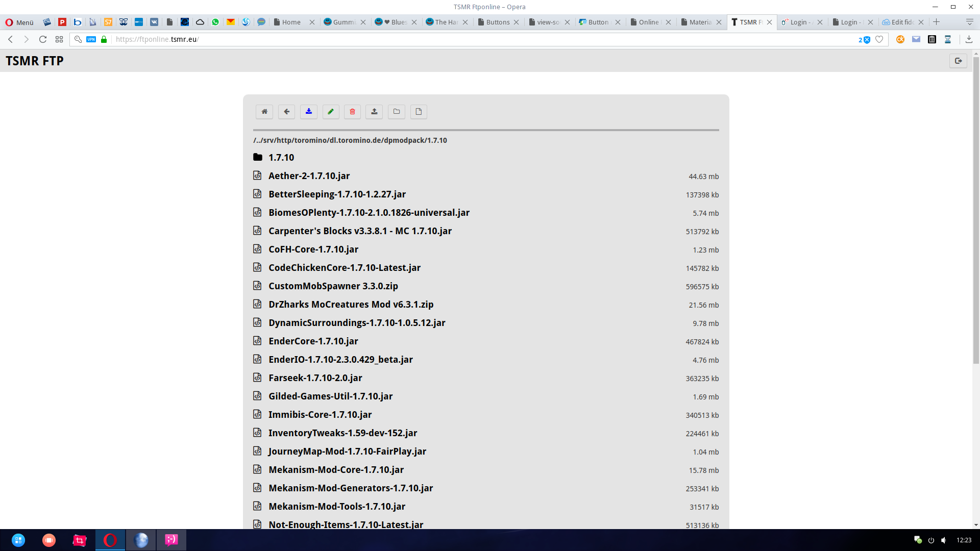Open the 1.7.10 folder entry
The image size is (980, 551).
point(281,158)
